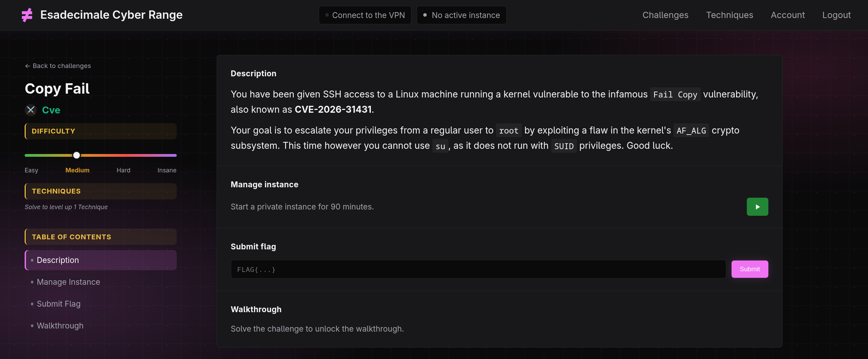Click into the FLAG{...} input field
This screenshot has width=868, height=359.
click(x=478, y=269)
